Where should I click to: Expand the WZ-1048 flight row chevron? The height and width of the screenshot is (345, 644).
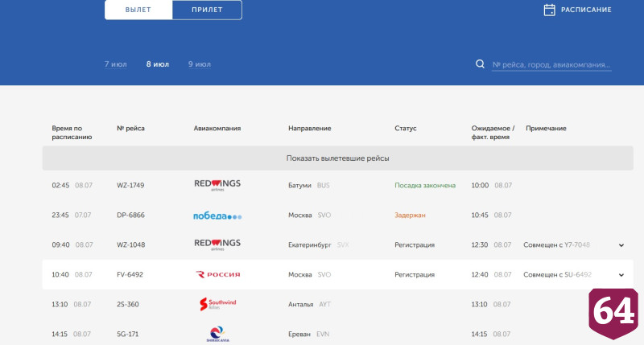point(621,245)
